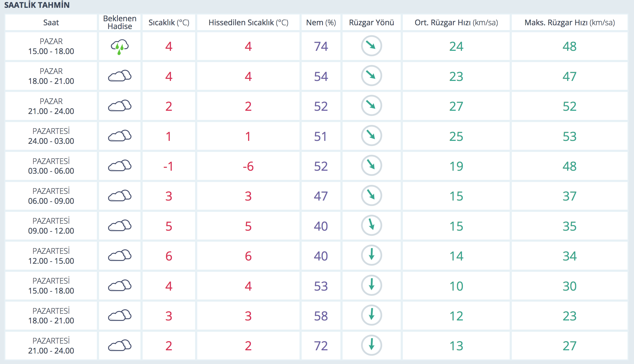The width and height of the screenshot is (634, 364).
Task: Click the 53 maximum wind speed value
Action: 569,137
